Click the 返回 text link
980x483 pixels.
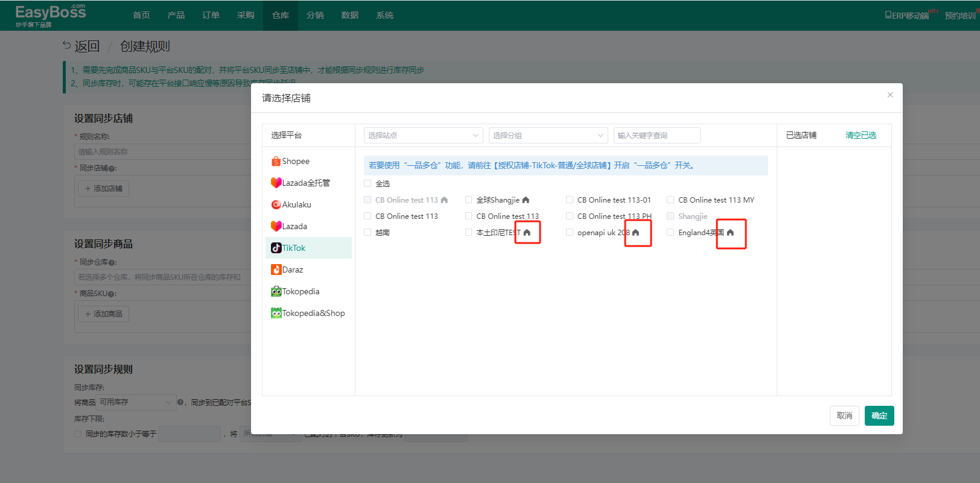click(87, 46)
